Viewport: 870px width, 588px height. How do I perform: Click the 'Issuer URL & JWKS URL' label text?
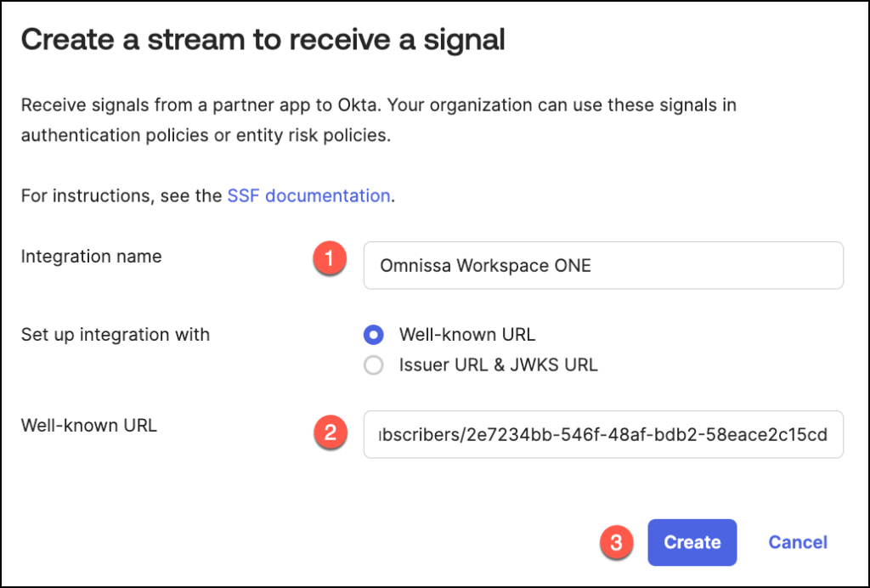pos(498,365)
